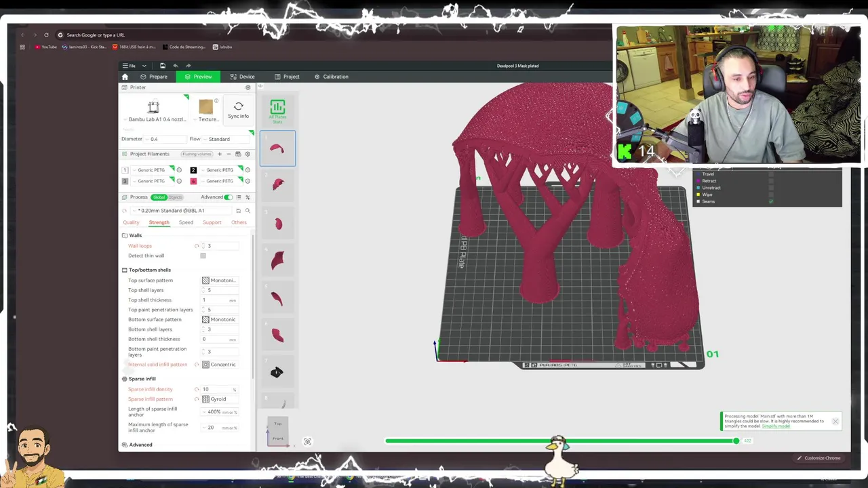
Task: Select the Quality settings tab
Action: pos(131,222)
